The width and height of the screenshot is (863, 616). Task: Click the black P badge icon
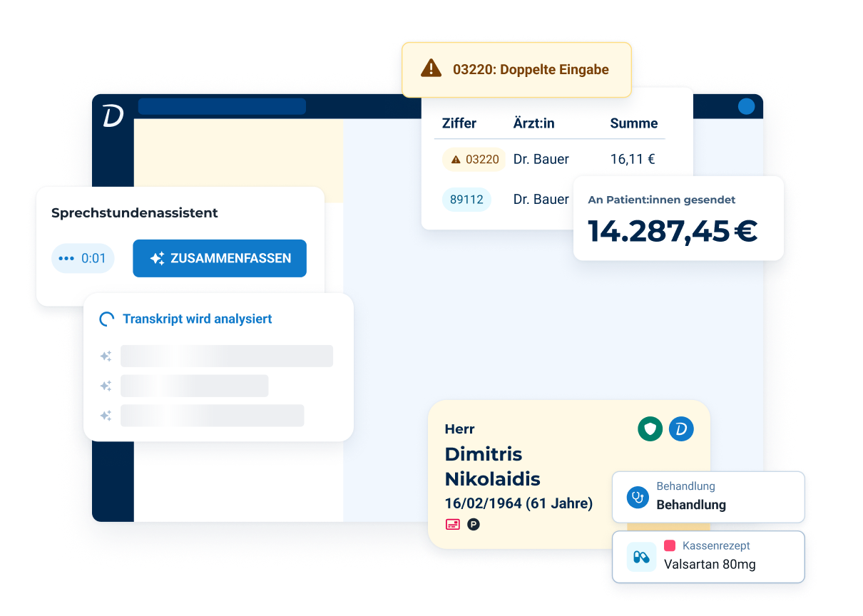(x=474, y=525)
